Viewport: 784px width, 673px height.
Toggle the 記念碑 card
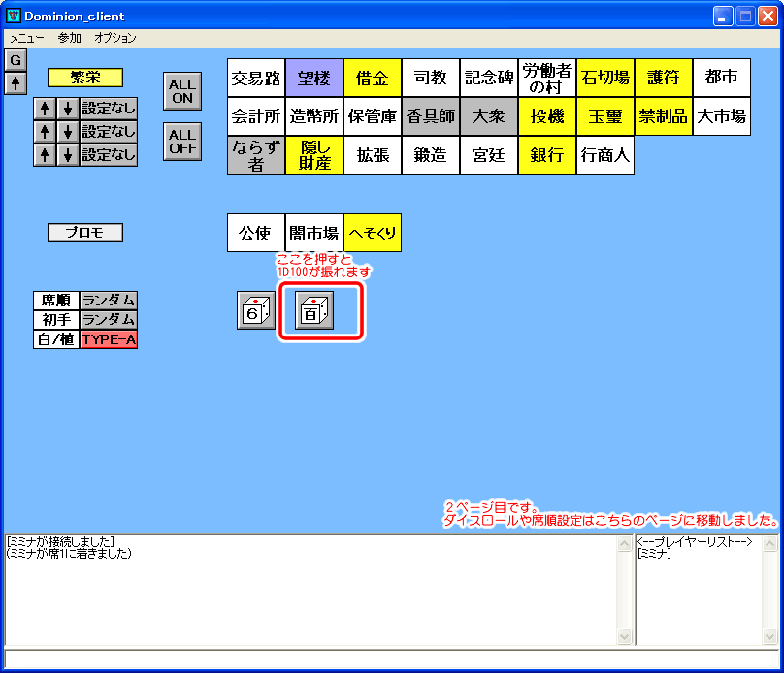[x=488, y=78]
